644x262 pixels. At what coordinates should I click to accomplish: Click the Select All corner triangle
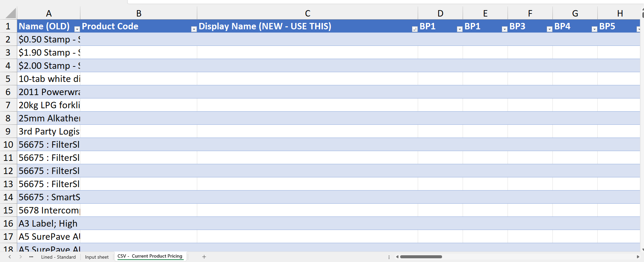tap(11, 13)
